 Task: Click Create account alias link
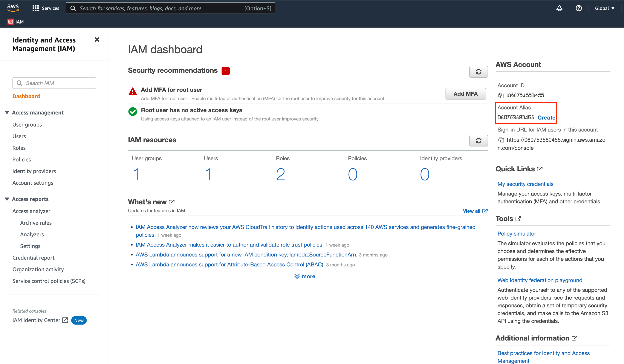point(546,118)
